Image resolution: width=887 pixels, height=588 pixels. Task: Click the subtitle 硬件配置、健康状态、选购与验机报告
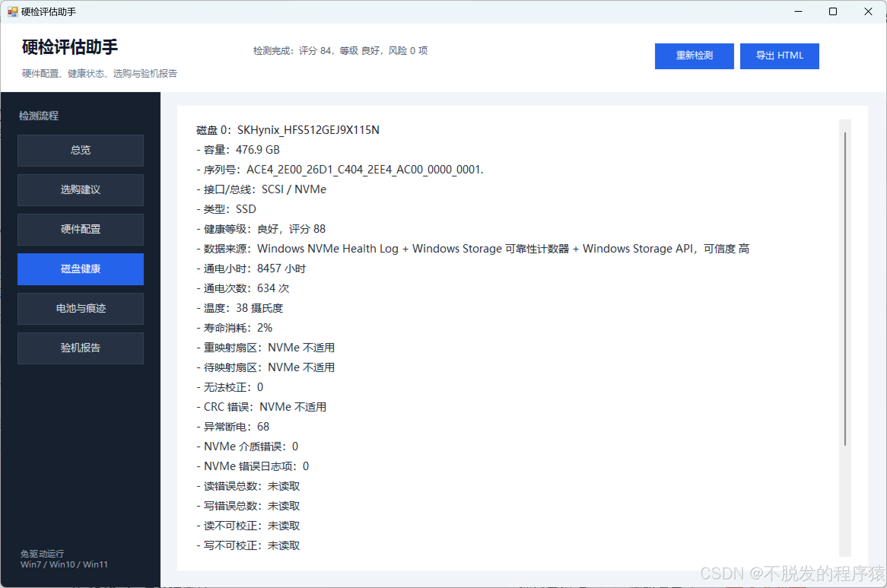pyautogui.click(x=100, y=73)
